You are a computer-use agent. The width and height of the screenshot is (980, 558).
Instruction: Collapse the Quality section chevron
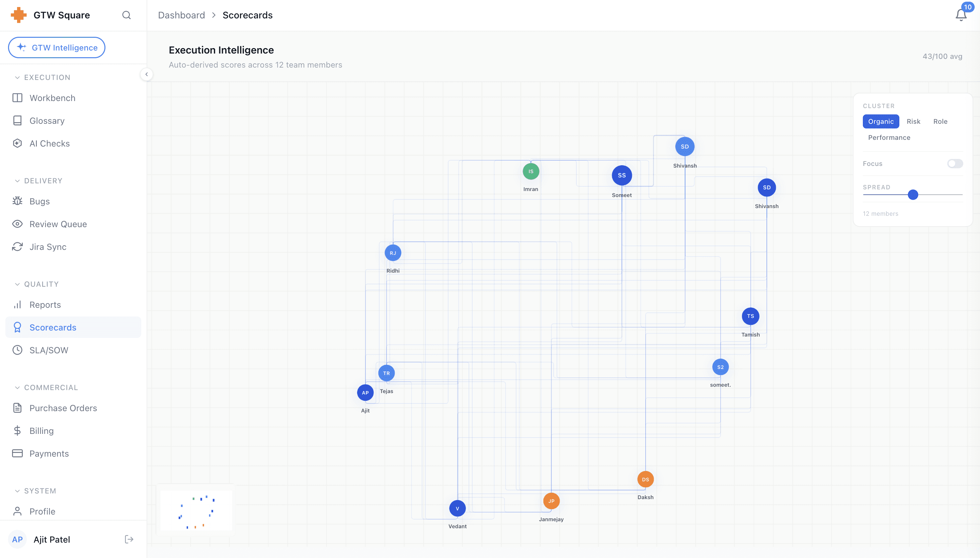coord(17,284)
